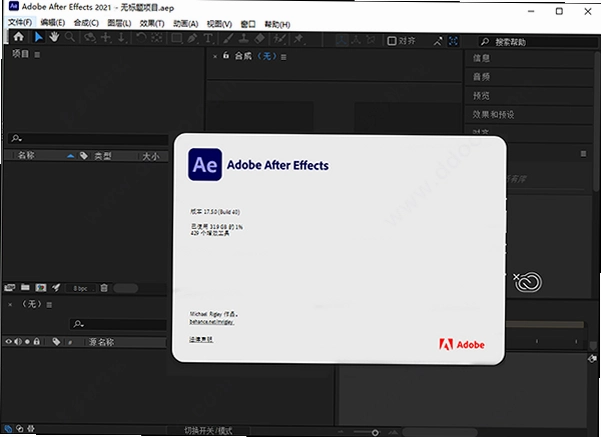Select the Brush tool
Image resolution: width=601 pixels, height=437 pixels.
point(228,38)
